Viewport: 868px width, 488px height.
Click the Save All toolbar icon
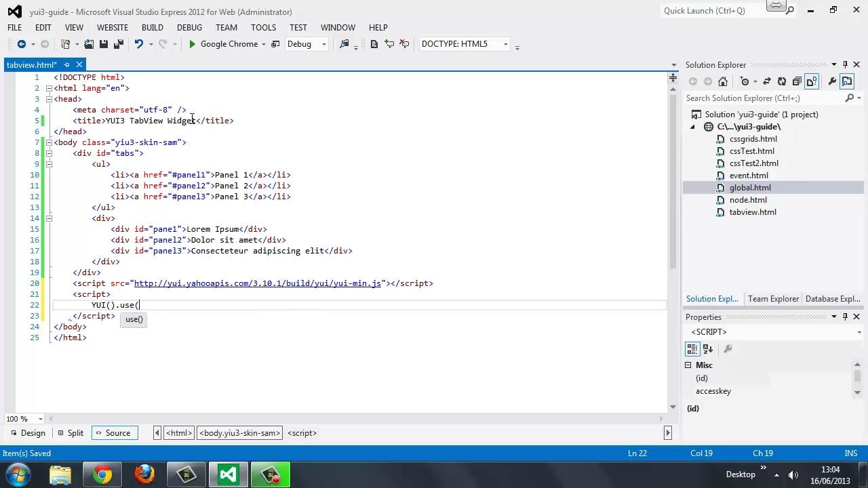pos(119,44)
